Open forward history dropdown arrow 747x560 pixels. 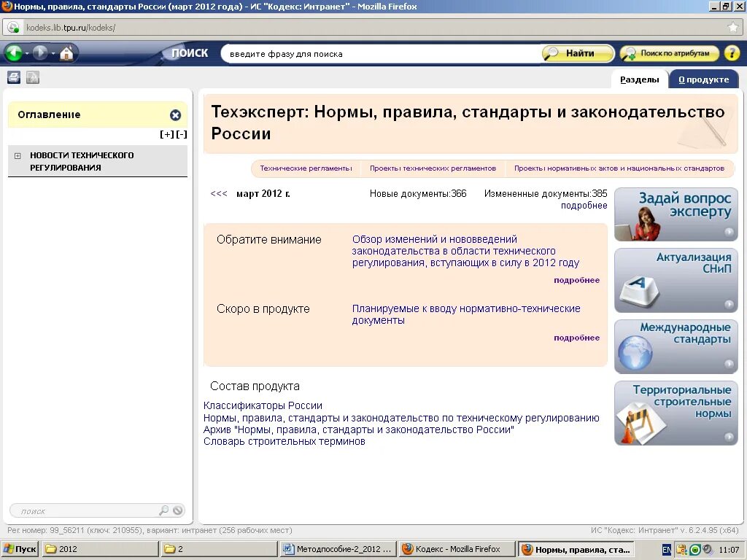coord(53,53)
